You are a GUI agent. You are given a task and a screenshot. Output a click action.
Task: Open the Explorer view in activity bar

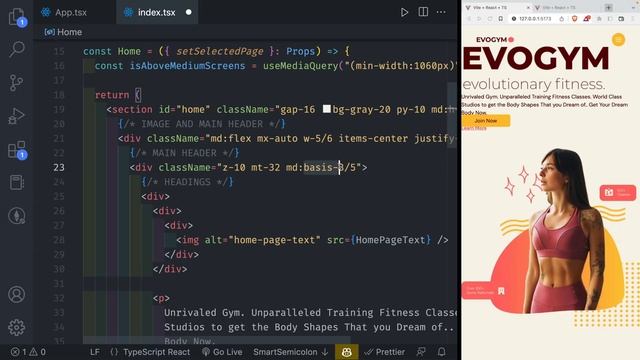coord(17,17)
